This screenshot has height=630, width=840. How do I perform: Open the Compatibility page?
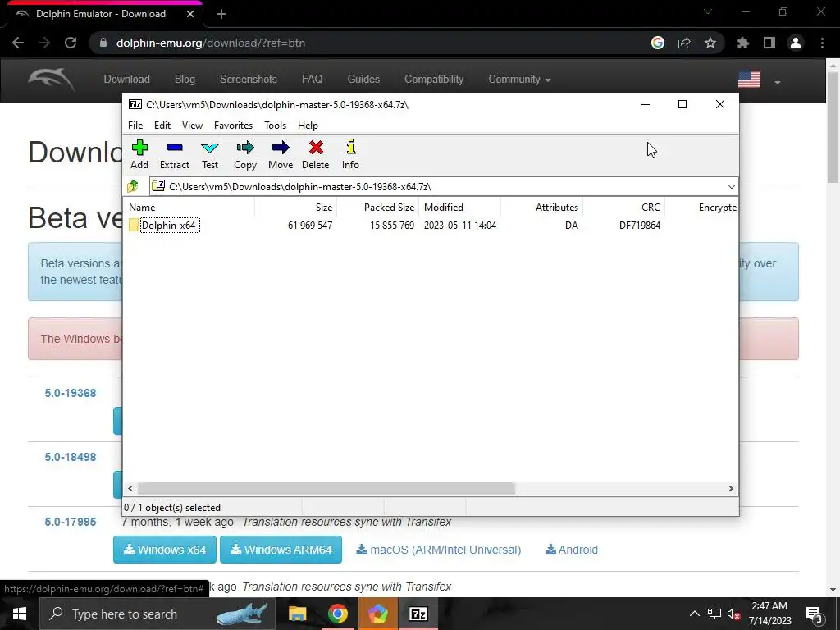[x=434, y=80]
